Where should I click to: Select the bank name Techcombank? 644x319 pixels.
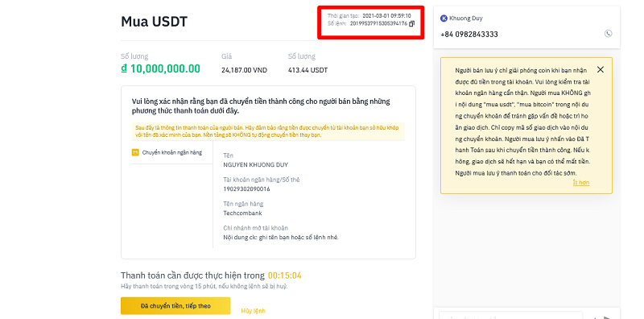tap(242, 213)
